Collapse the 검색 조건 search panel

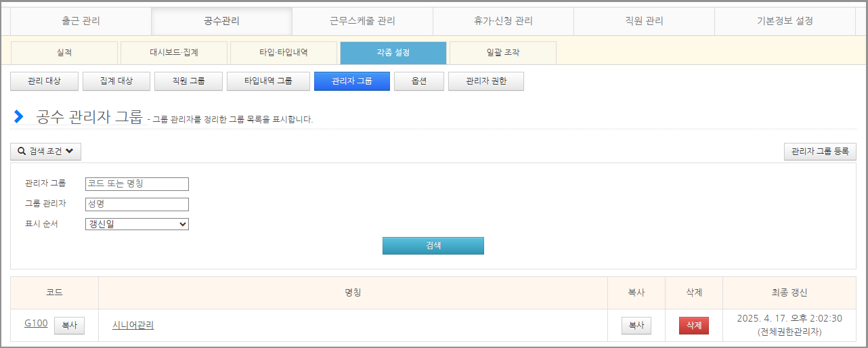click(x=45, y=152)
